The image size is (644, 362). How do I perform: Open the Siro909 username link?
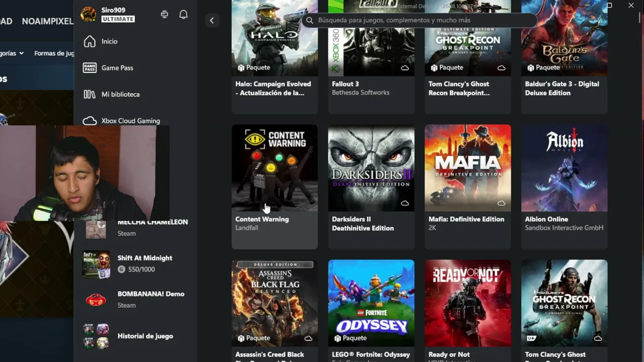click(113, 10)
